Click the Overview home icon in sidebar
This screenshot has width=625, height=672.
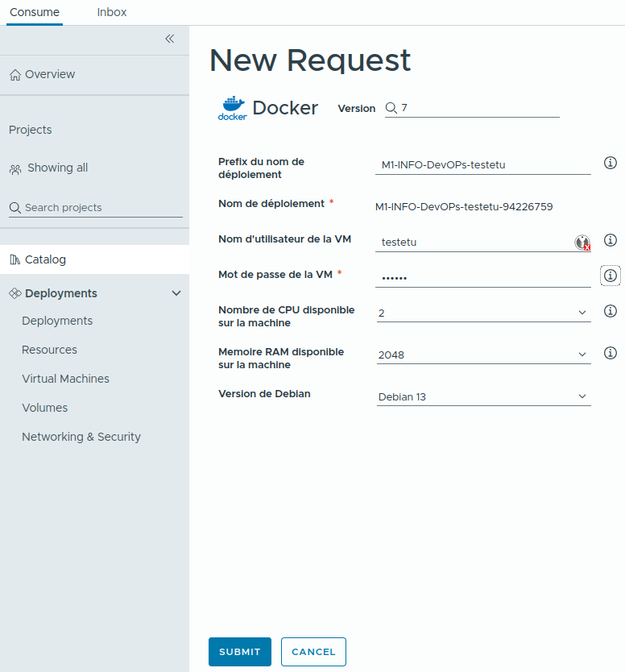coord(14,73)
